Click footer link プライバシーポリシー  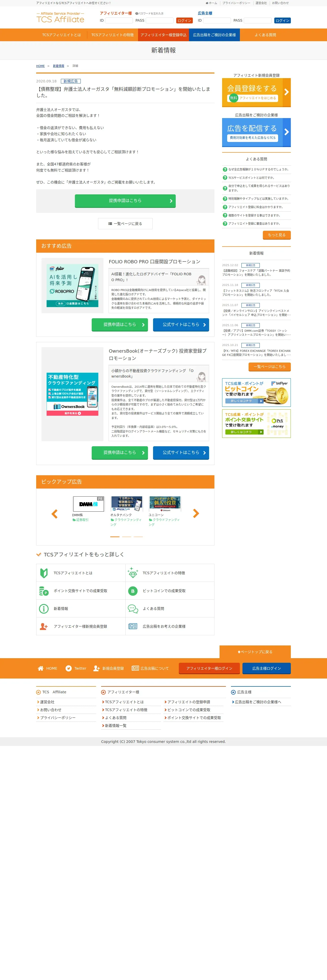[x=58, y=718]
